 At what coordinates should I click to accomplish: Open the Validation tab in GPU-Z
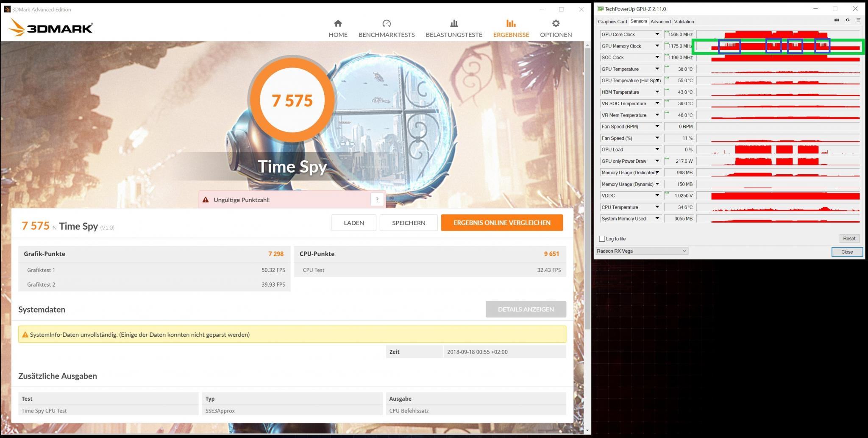click(684, 22)
